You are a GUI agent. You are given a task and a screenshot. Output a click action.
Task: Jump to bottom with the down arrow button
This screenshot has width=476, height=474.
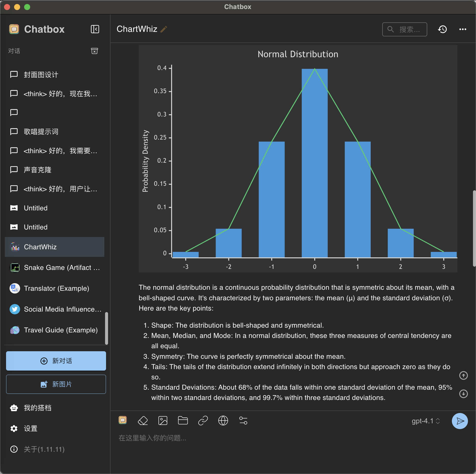pyautogui.click(x=463, y=394)
